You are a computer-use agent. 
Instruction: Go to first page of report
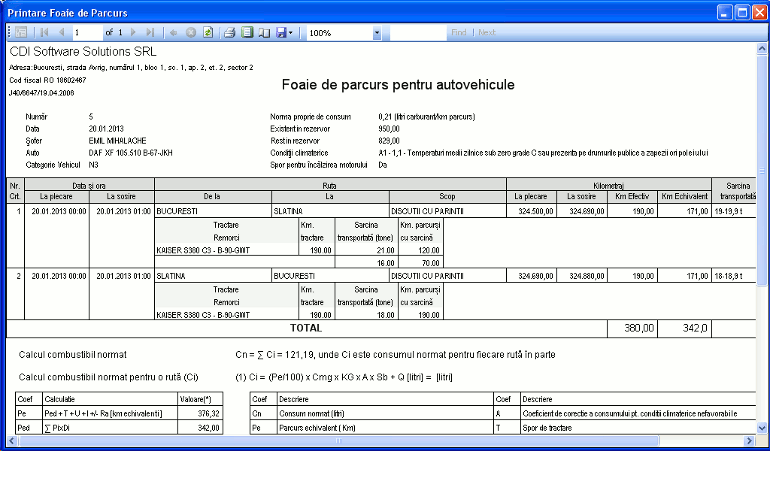tap(44, 32)
